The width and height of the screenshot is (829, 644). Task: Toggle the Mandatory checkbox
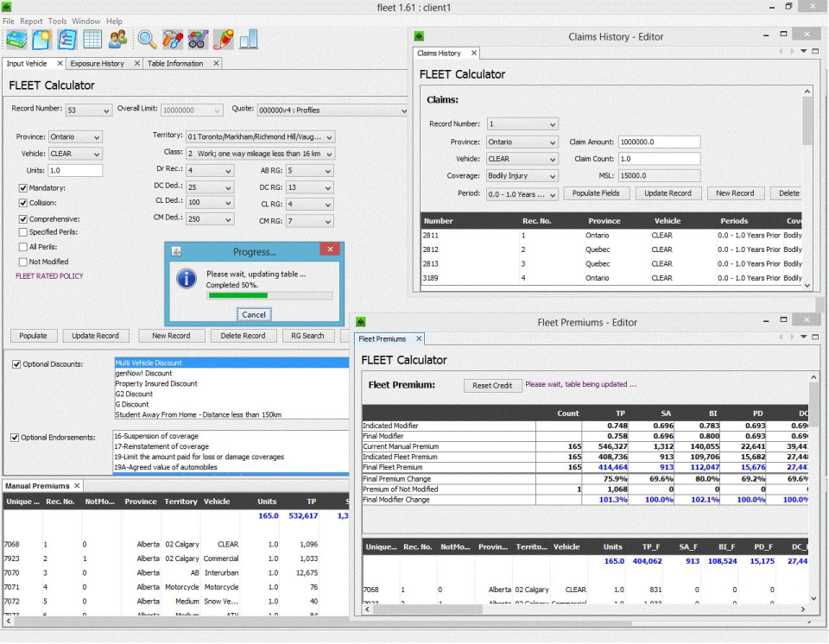pyautogui.click(x=22, y=187)
